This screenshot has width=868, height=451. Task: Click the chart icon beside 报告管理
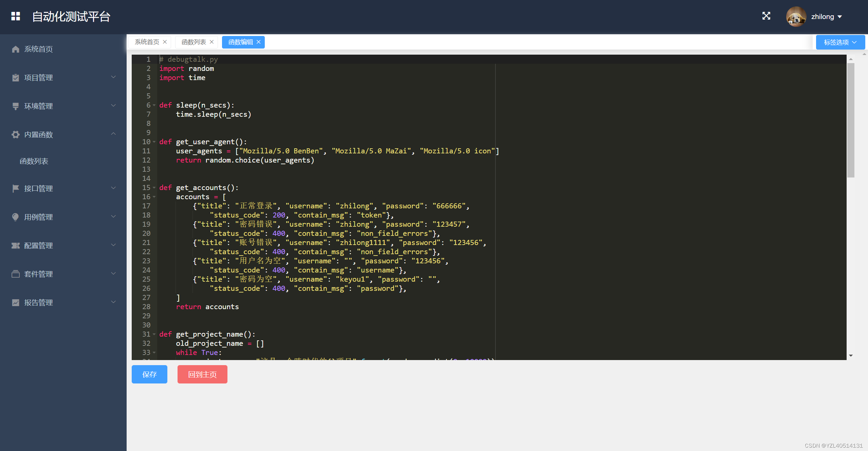pyautogui.click(x=16, y=303)
